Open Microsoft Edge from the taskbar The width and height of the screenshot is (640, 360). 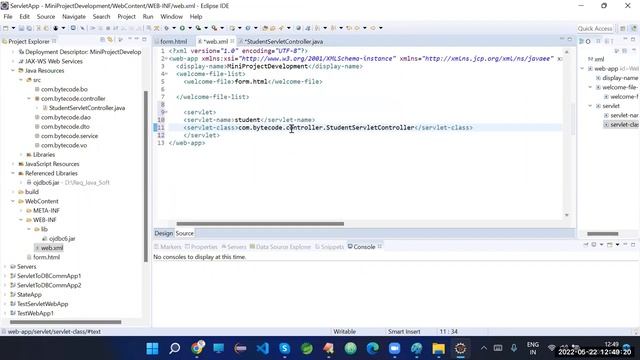[372, 348]
